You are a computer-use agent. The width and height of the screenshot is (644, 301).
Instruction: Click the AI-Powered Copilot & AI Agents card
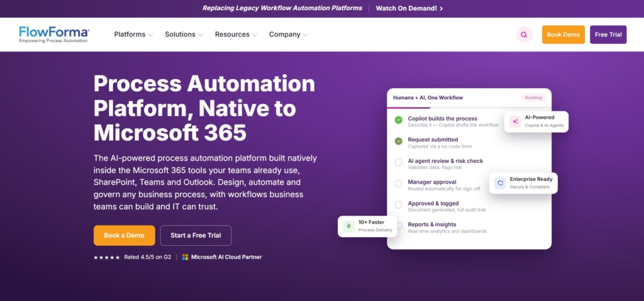[536, 121]
